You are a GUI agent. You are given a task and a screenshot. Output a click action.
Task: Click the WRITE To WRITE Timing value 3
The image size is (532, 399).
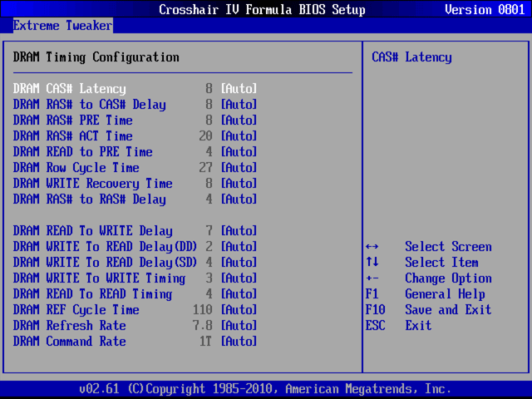209,278
